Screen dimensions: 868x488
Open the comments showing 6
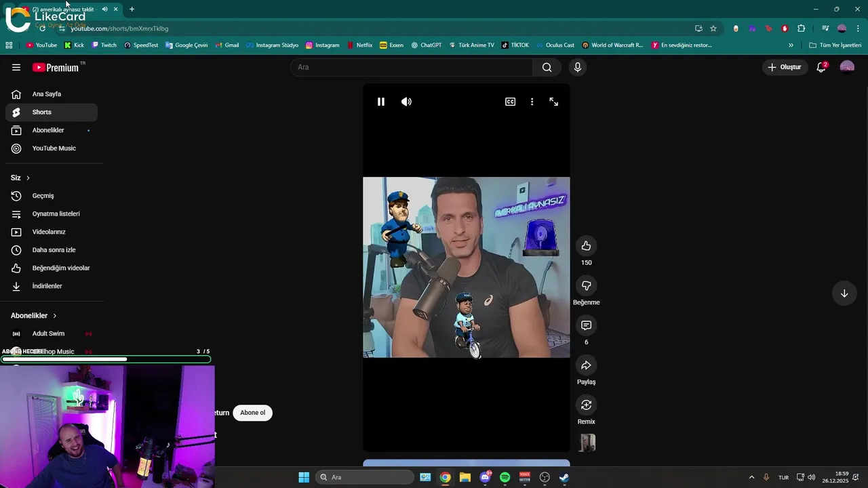tap(587, 325)
